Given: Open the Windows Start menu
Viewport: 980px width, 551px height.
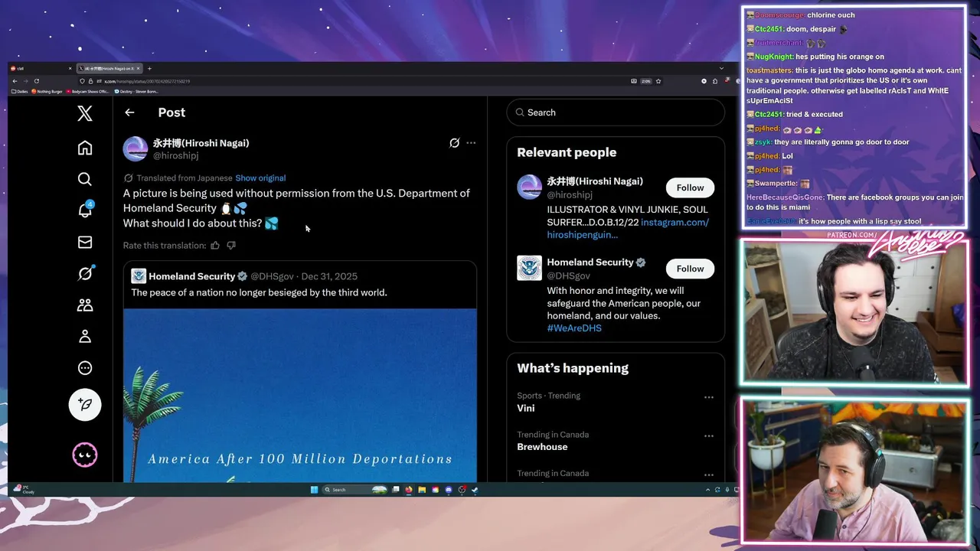Looking at the screenshot, I should tap(314, 490).
